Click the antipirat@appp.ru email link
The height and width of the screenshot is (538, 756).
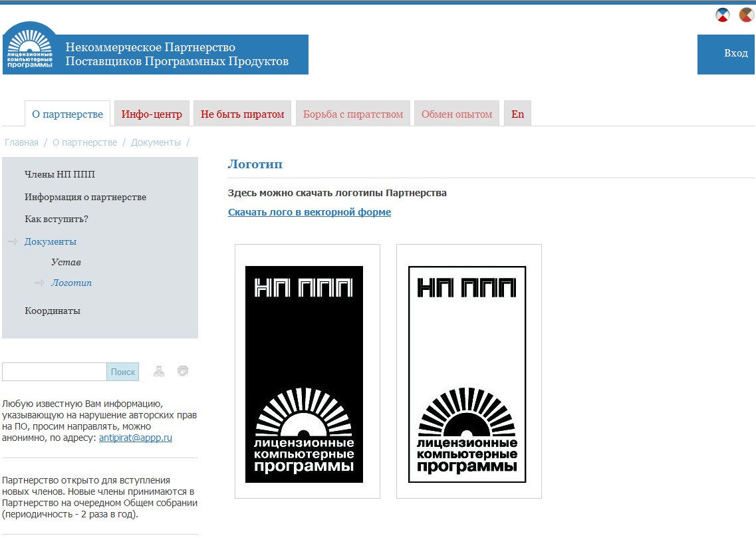point(136,438)
